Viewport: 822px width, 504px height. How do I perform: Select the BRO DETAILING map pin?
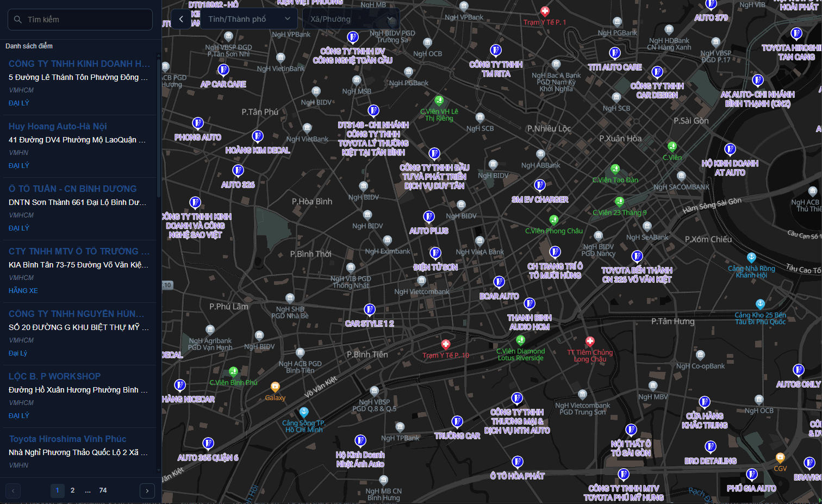tap(711, 447)
